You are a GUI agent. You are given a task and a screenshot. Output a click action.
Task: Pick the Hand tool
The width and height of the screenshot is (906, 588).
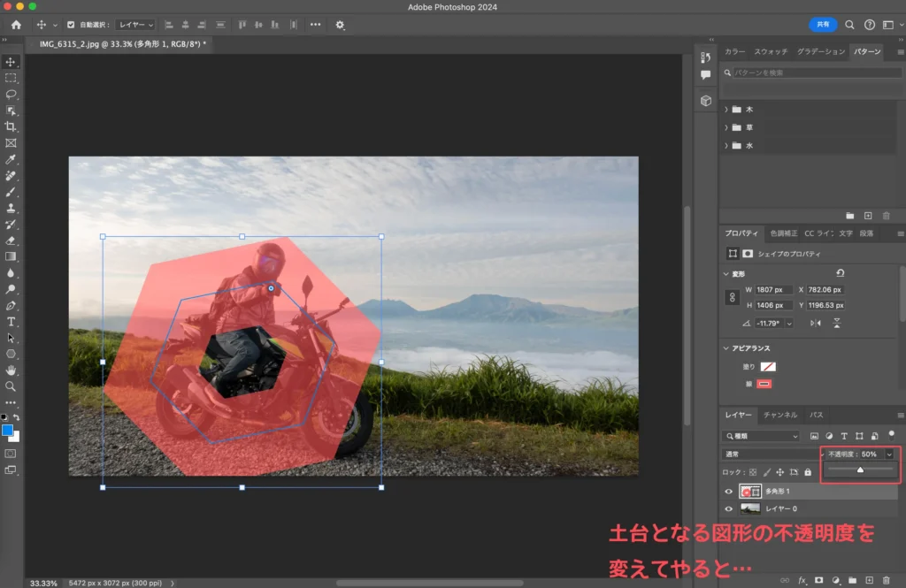point(11,370)
